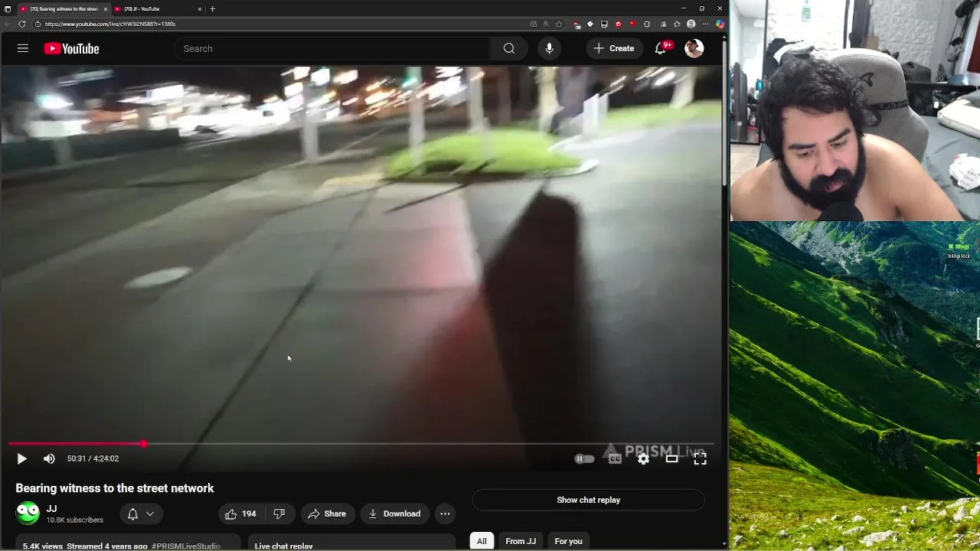Run search with the magnifier button

509,48
